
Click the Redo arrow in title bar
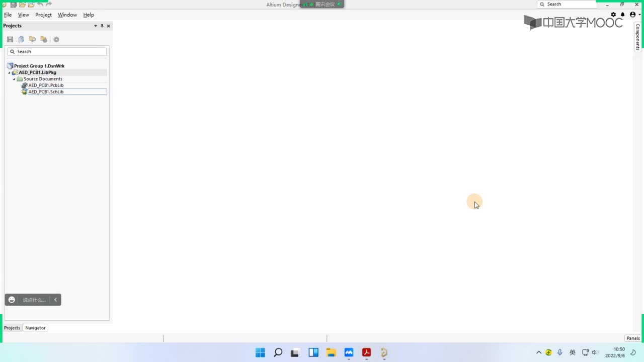point(49,5)
